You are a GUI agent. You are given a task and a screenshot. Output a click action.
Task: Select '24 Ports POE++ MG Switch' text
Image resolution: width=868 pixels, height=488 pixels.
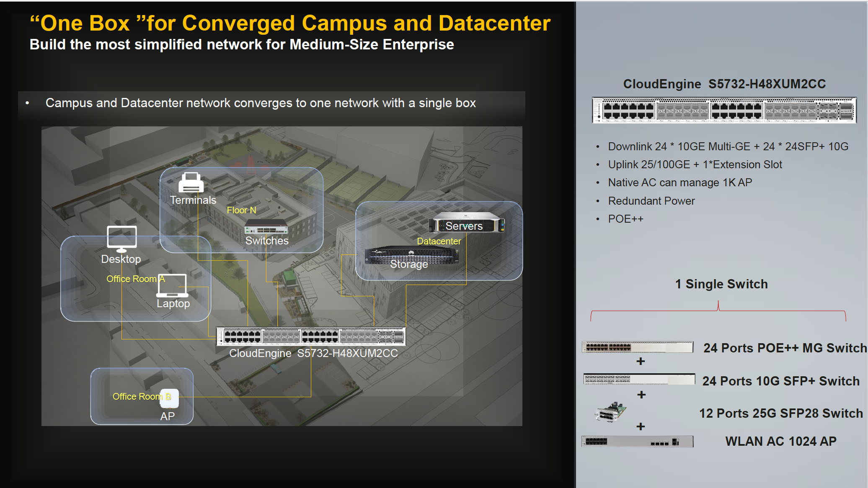(785, 348)
